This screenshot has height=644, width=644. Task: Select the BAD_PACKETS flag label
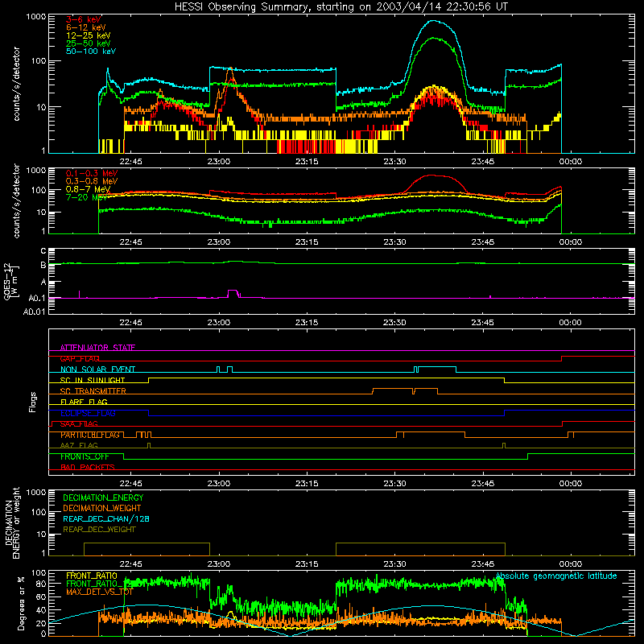coord(88,468)
